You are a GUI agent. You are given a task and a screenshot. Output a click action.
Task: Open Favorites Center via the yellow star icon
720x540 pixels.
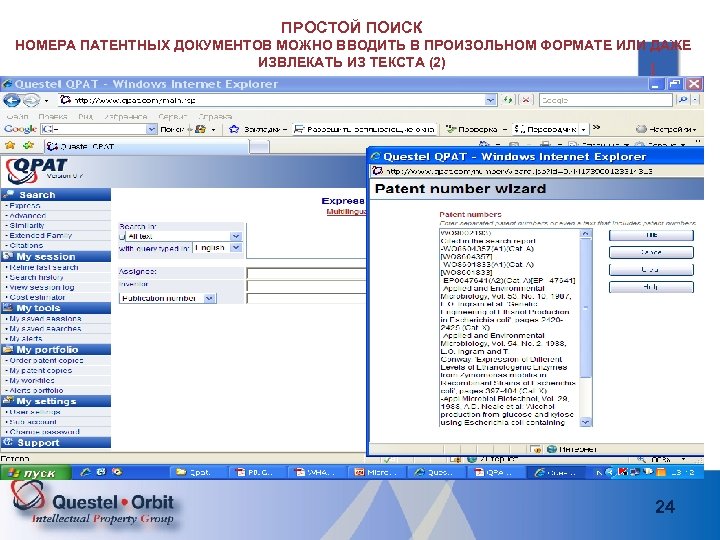[x=10, y=146]
